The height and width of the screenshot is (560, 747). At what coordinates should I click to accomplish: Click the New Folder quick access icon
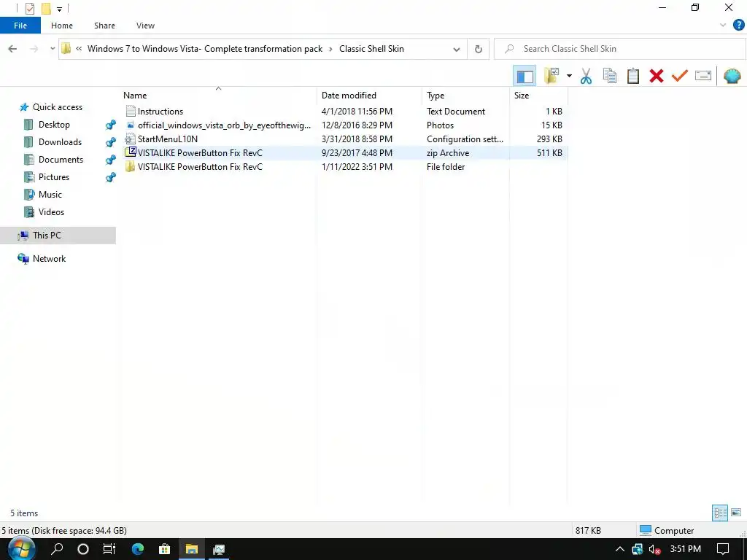(x=46, y=9)
